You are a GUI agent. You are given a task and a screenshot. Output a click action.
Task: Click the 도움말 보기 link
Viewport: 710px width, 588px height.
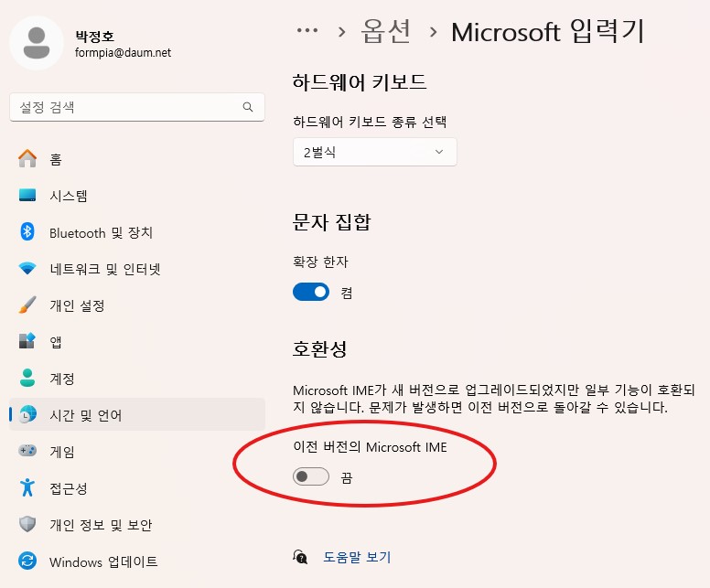click(357, 557)
